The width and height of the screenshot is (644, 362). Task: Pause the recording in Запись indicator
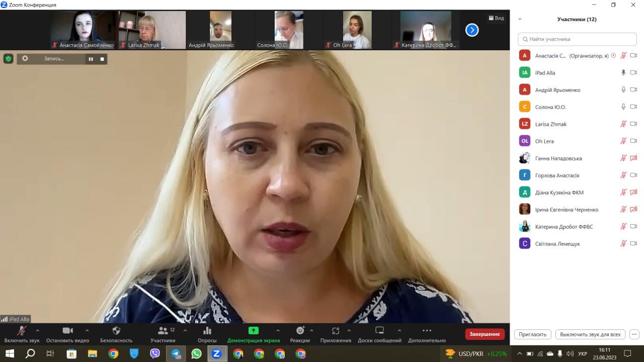click(91, 59)
